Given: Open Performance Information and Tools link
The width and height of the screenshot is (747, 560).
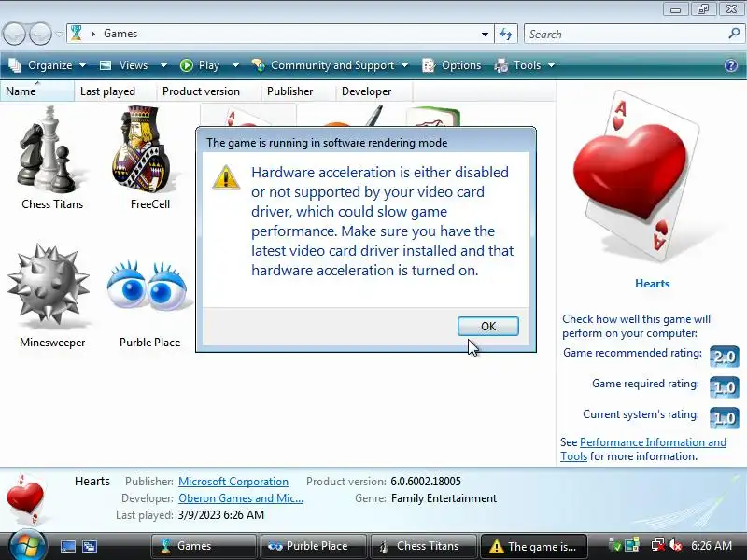Looking at the screenshot, I should [643, 449].
